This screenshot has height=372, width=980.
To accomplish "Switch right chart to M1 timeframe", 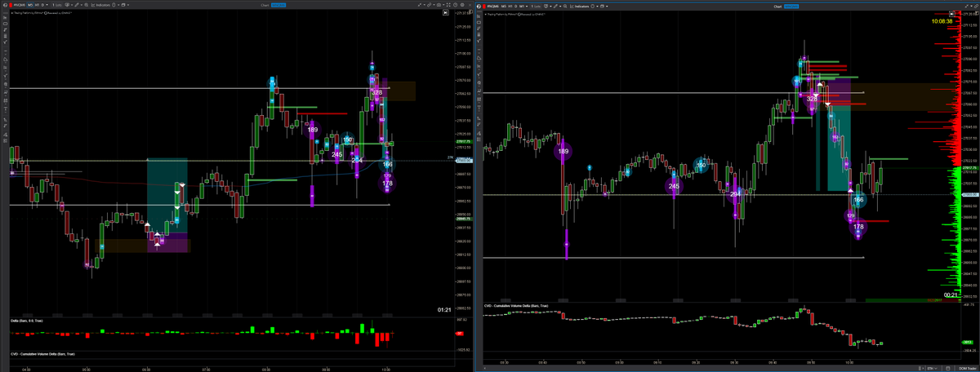I will coord(522,7).
